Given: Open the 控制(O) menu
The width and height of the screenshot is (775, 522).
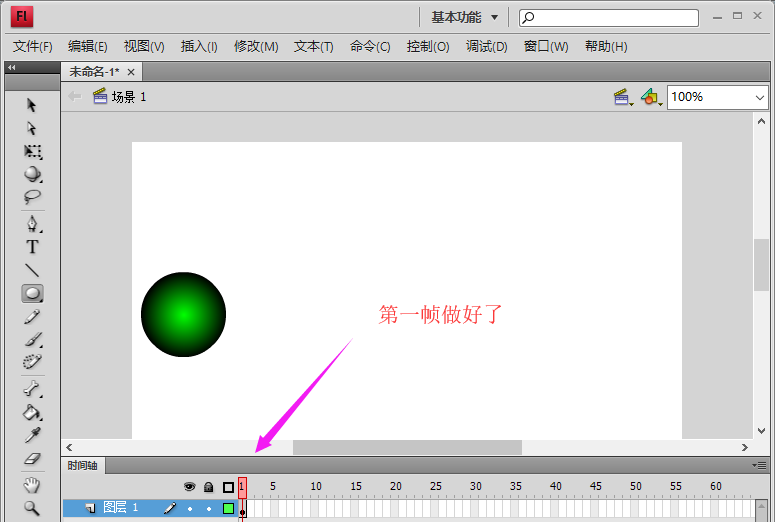Looking at the screenshot, I should [x=428, y=46].
